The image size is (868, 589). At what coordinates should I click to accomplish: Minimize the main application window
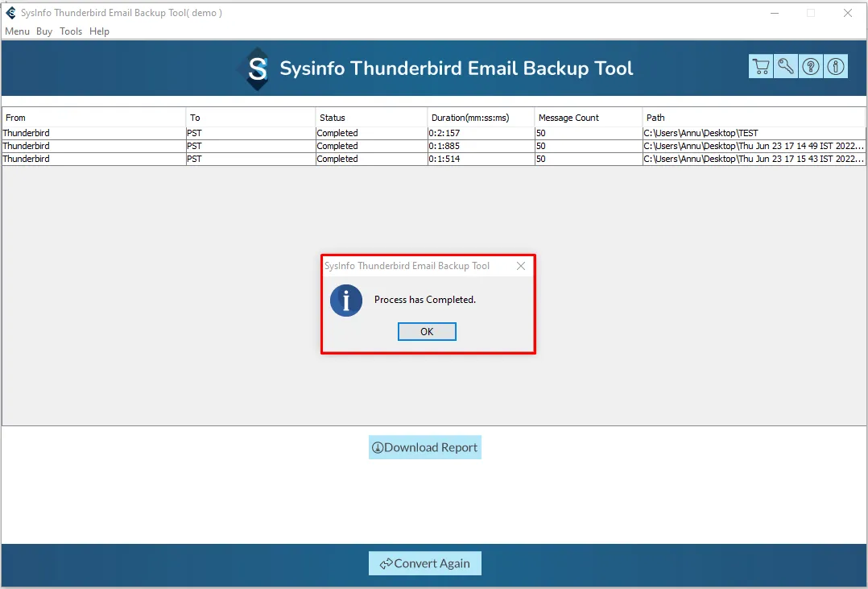[x=775, y=13]
